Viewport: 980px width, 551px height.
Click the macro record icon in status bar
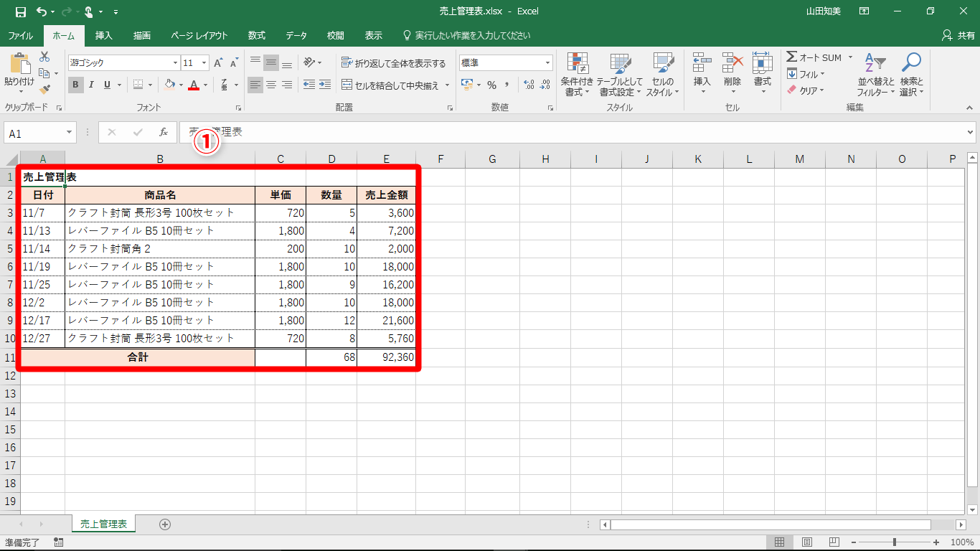[58, 542]
